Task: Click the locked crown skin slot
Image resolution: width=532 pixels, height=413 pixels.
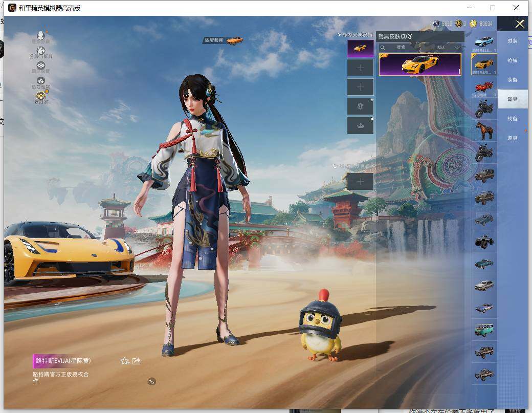Action: [360, 125]
